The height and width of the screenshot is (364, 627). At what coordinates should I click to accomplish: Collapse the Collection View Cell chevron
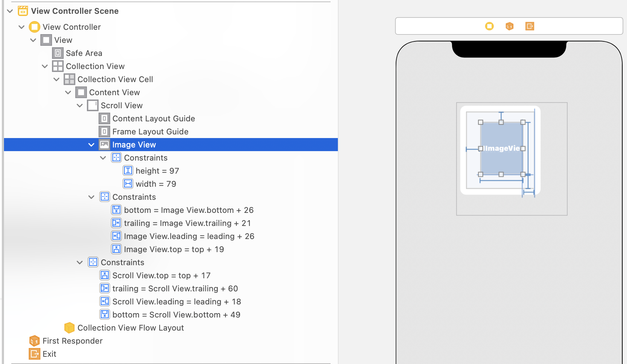pyautogui.click(x=57, y=80)
